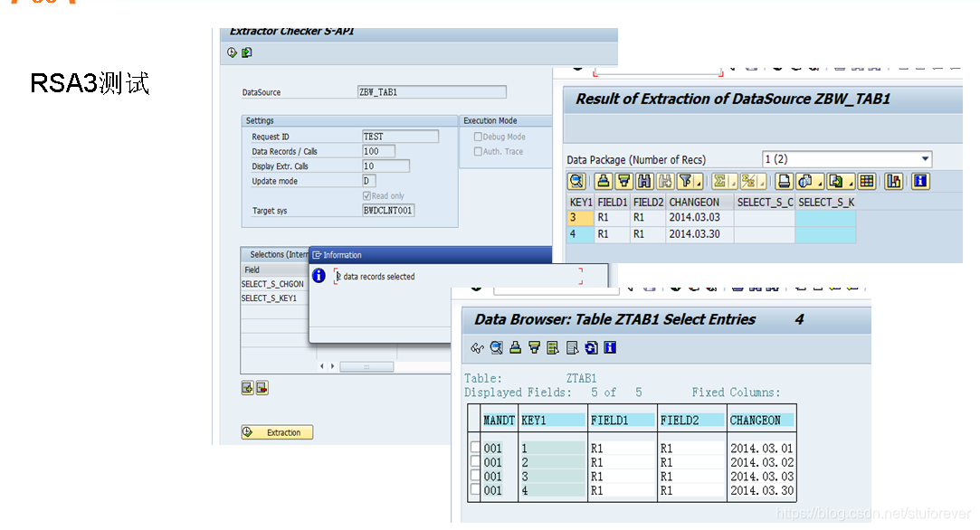Click Sort Ascending icon in extraction result toolbar

click(x=604, y=181)
